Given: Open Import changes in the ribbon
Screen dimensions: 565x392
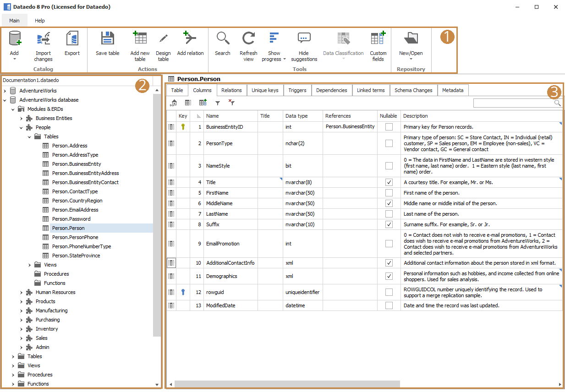Looking at the screenshot, I should [x=44, y=38].
